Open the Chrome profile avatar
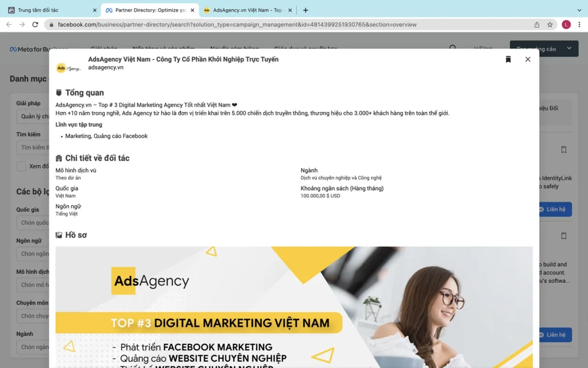The image size is (588, 368). (x=566, y=25)
